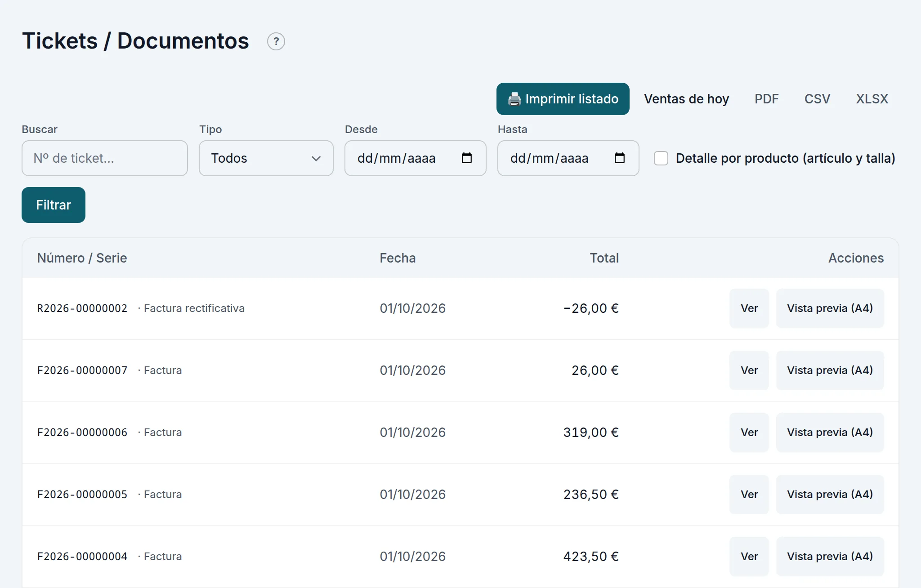
Task: Open the Desde calendar picker icon
Action: (467, 158)
